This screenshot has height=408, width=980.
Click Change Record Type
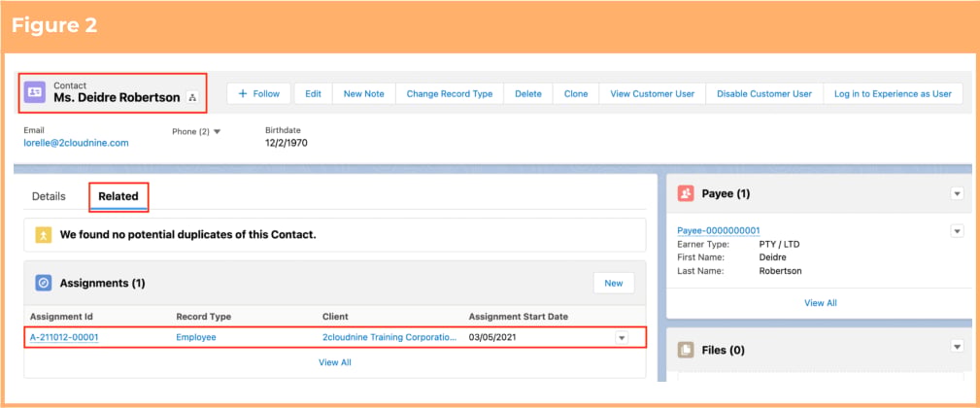(x=450, y=93)
